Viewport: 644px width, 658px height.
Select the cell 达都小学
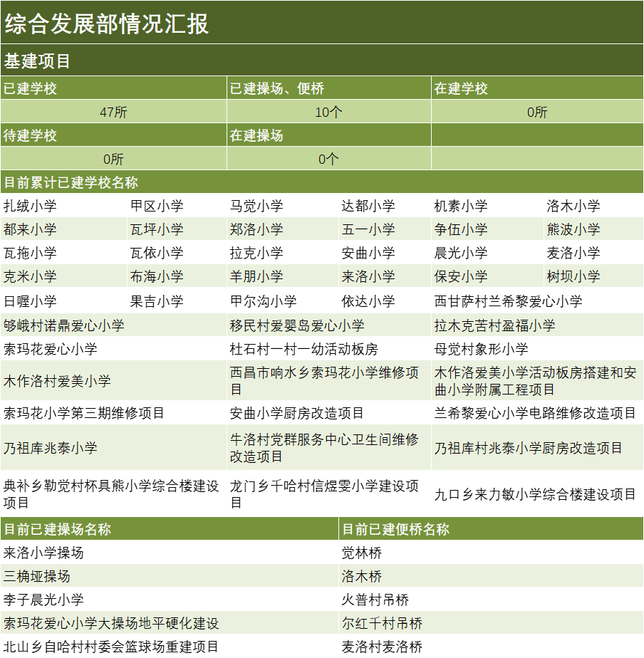click(385, 205)
